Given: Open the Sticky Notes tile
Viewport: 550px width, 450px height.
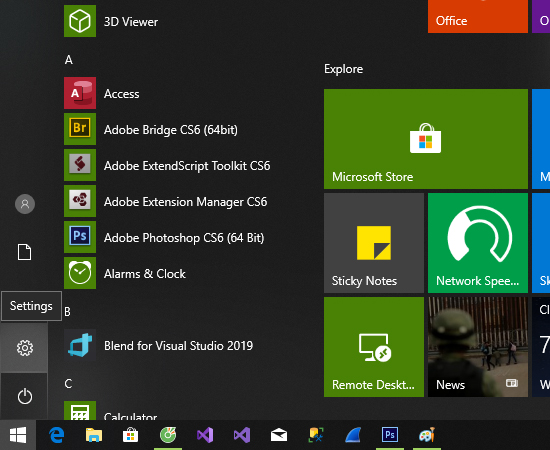Looking at the screenshot, I should pos(374,243).
